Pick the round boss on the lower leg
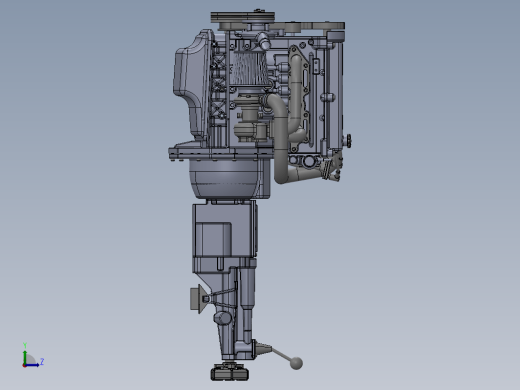 pos(222,318)
